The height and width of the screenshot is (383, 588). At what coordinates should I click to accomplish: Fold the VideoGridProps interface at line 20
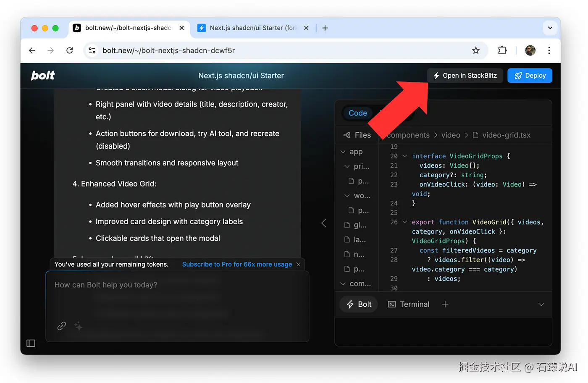(405, 156)
